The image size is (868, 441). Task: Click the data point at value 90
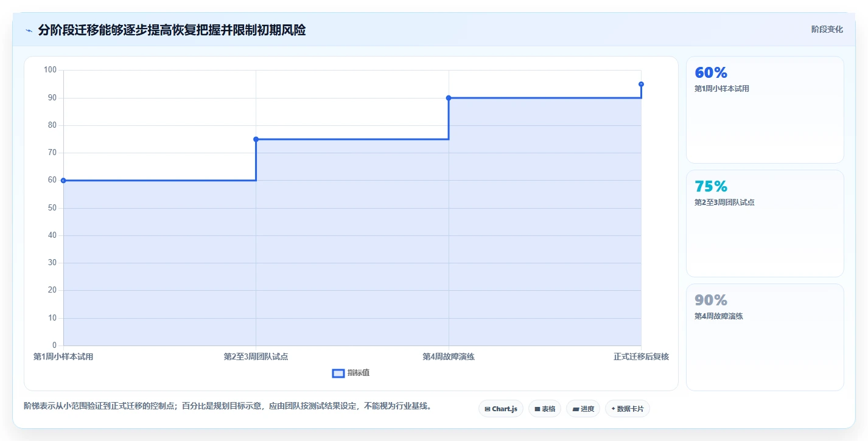coord(449,98)
